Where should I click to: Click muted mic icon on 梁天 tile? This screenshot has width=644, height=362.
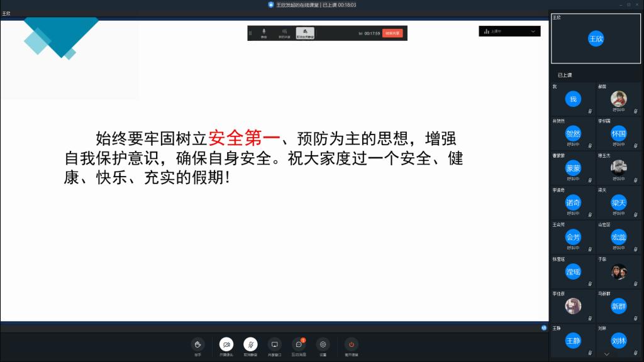(x=635, y=215)
